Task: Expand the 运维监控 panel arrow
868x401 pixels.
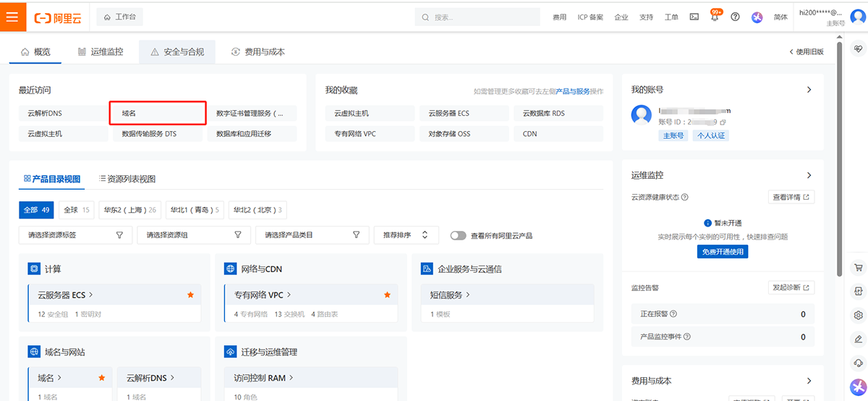Action: (809, 175)
